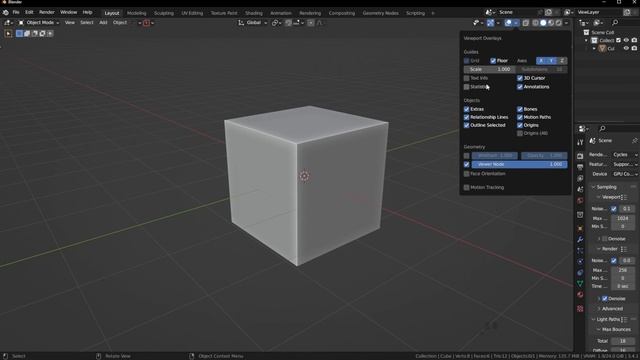640x360 pixels.
Task: Enable the Grid overlay checkbox
Action: pyautogui.click(x=467, y=61)
